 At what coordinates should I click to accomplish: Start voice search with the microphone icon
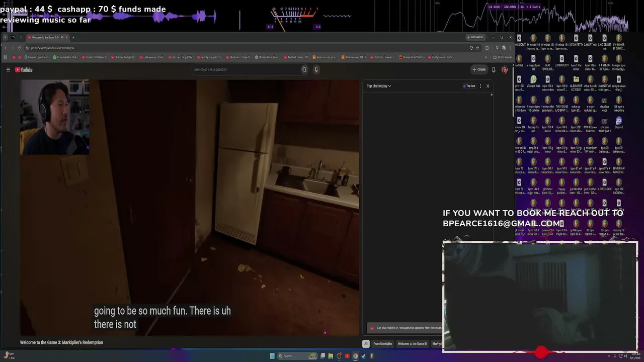tap(316, 70)
